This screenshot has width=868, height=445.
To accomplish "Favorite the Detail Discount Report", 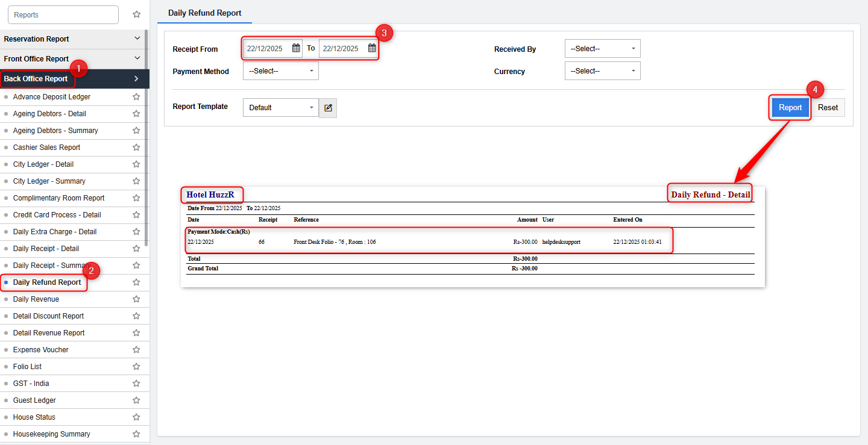I will [136, 316].
